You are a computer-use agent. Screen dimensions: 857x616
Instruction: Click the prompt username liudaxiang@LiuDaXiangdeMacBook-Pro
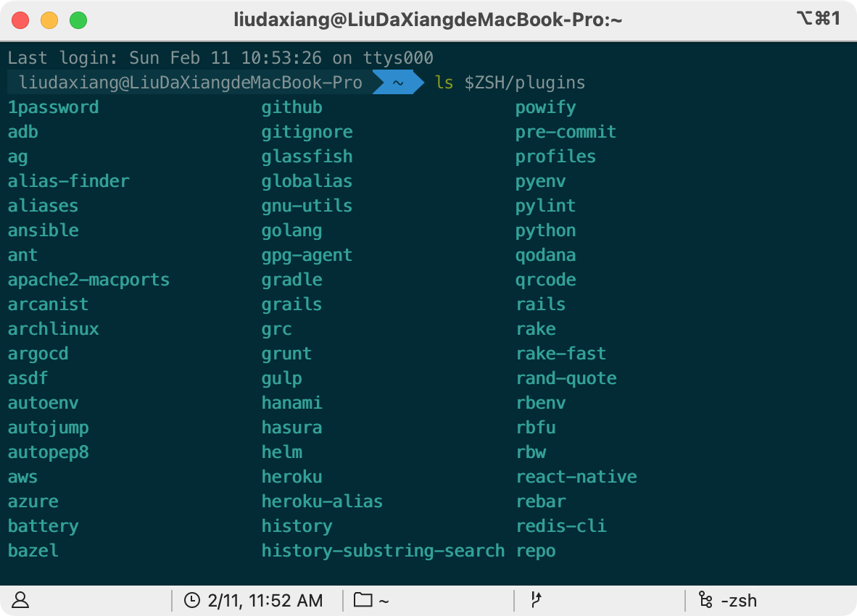point(190,83)
